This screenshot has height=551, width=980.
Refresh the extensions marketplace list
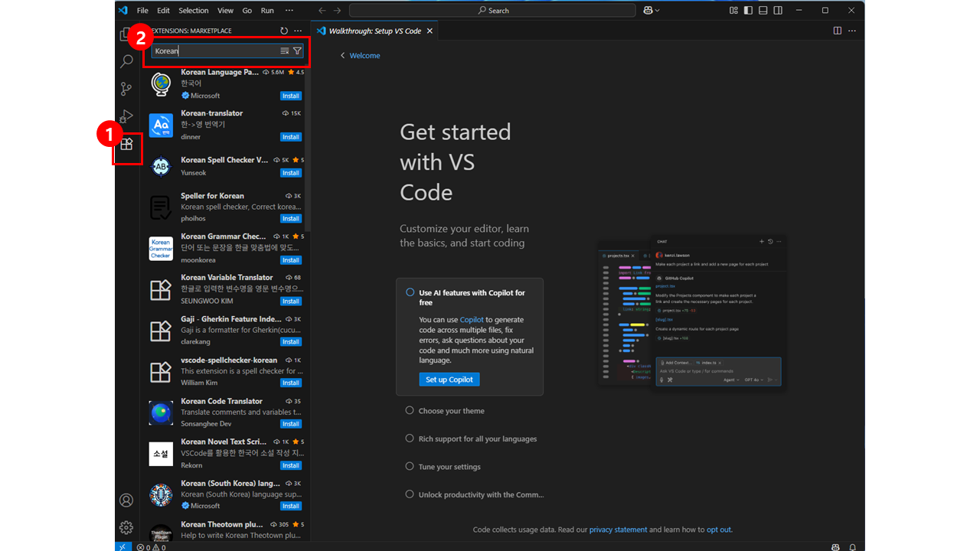point(284,31)
